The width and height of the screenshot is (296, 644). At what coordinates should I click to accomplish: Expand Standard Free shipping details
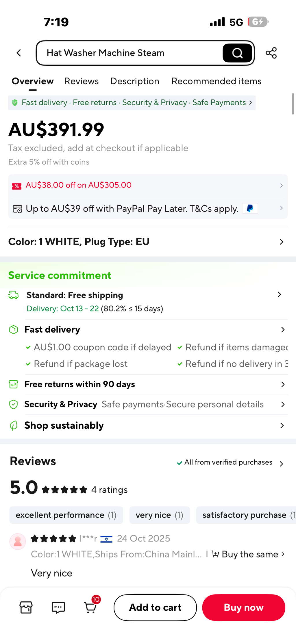tap(148, 302)
